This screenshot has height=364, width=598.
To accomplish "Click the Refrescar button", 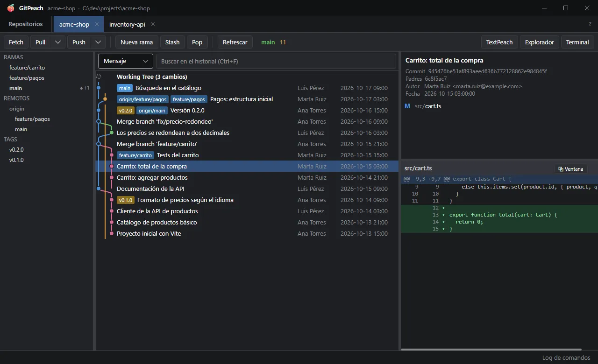I will pyautogui.click(x=235, y=42).
